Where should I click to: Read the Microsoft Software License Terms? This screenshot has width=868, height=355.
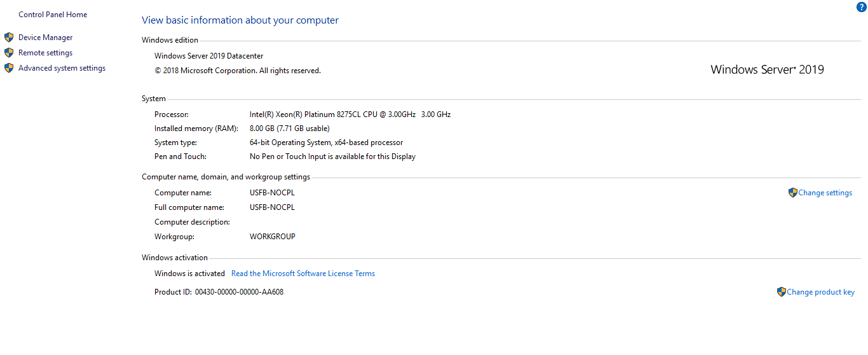pyautogui.click(x=303, y=274)
